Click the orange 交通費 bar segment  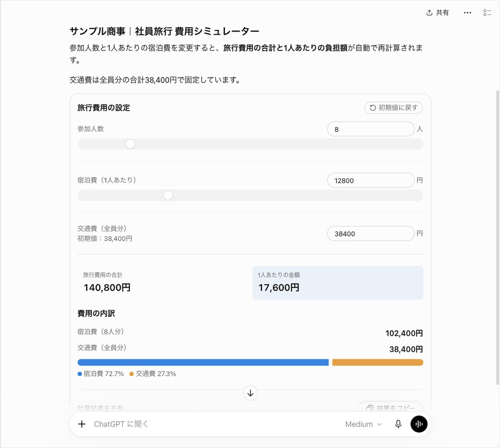[378, 363]
